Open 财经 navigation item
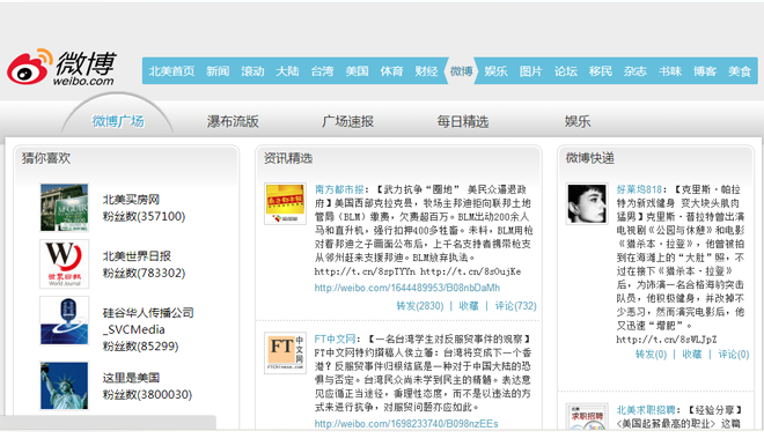Screen dimensions: 764x432 (426, 71)
